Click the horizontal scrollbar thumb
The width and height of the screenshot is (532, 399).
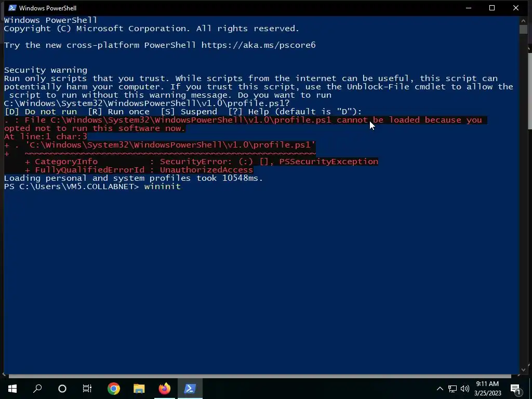coord(260,376)
